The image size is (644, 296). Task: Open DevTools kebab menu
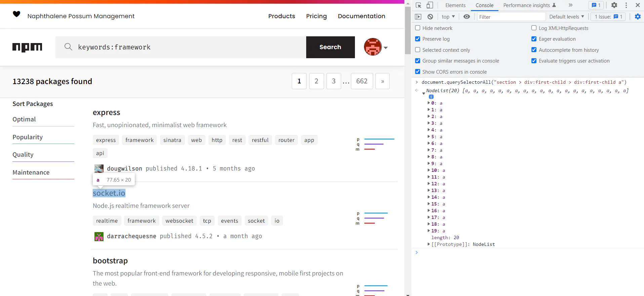[626, 5]
